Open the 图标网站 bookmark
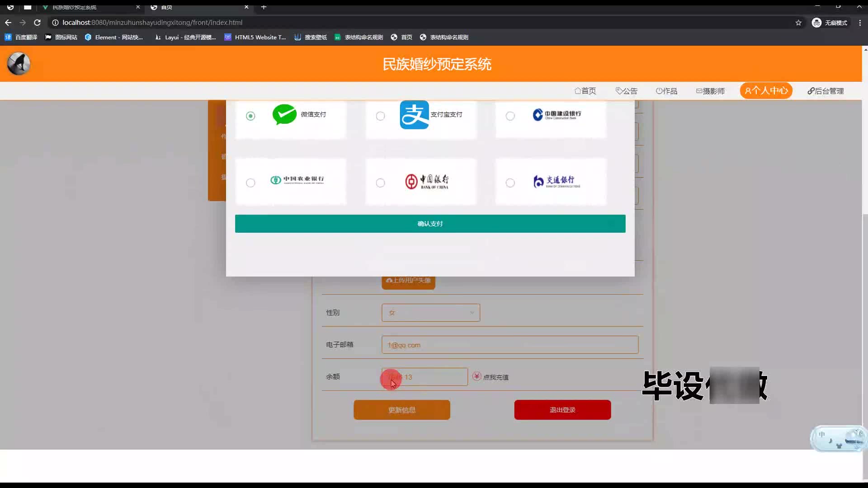Screen dimensions: 868x488 (x=61, y=37)
